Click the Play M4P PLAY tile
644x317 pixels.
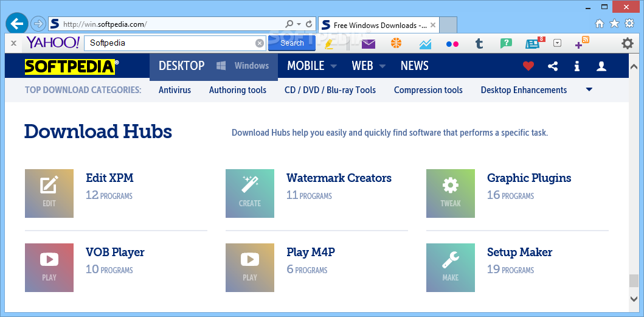pyautogui.click(x=250, y=268)
